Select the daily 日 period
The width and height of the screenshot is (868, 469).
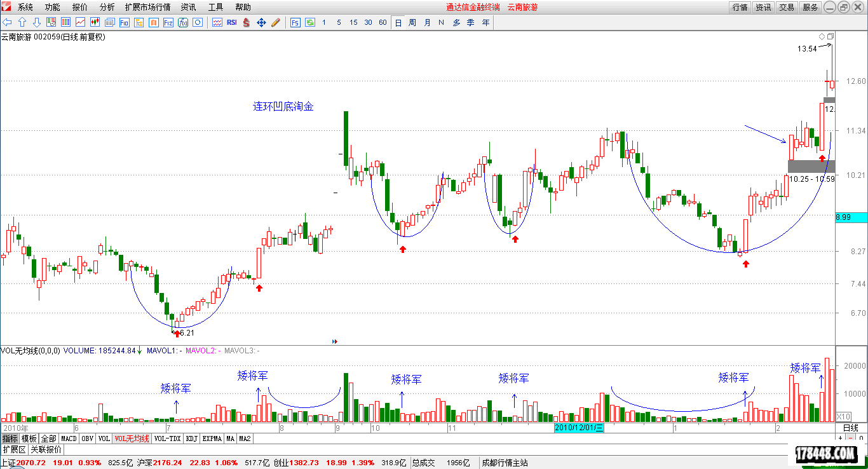pyautogui.click(x=398, y=22)
